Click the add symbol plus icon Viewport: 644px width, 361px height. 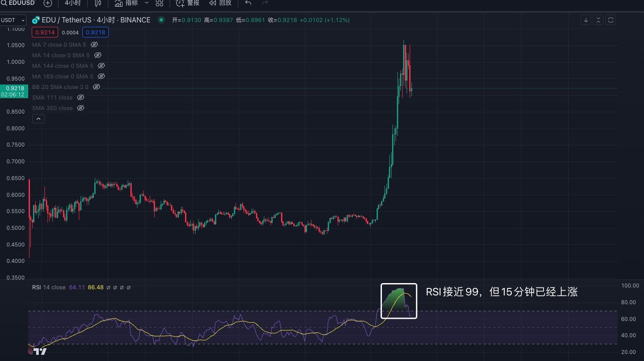click(48, 3)
